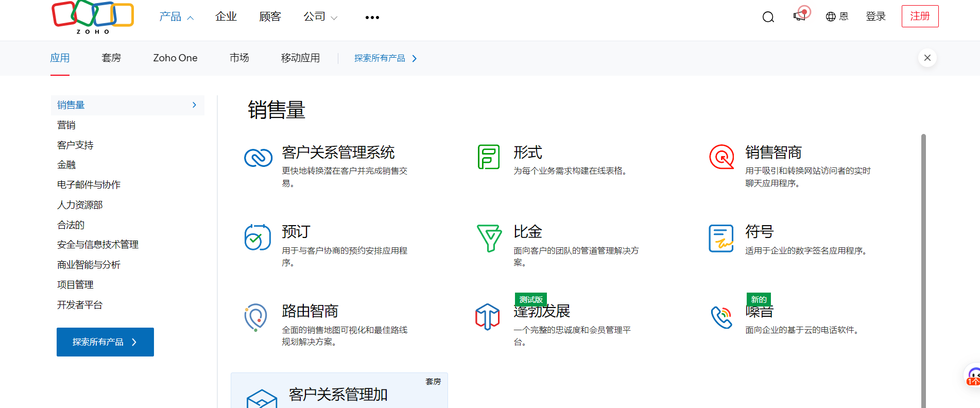Click the 恩 language label
This screenshot has width=980, height=408.
coord(844,16)
